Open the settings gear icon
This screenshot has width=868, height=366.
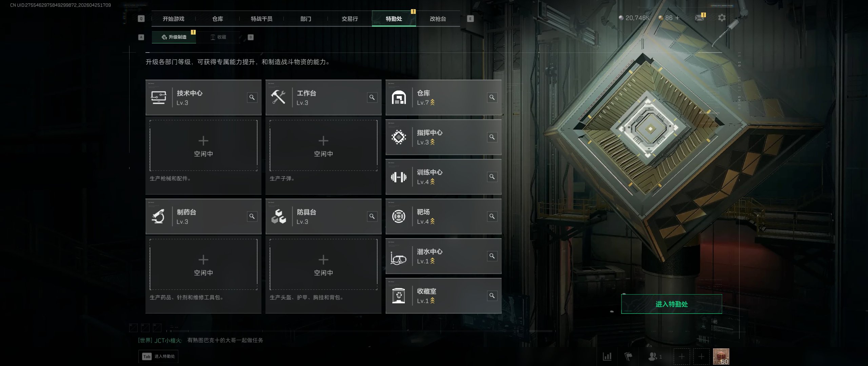722,18
